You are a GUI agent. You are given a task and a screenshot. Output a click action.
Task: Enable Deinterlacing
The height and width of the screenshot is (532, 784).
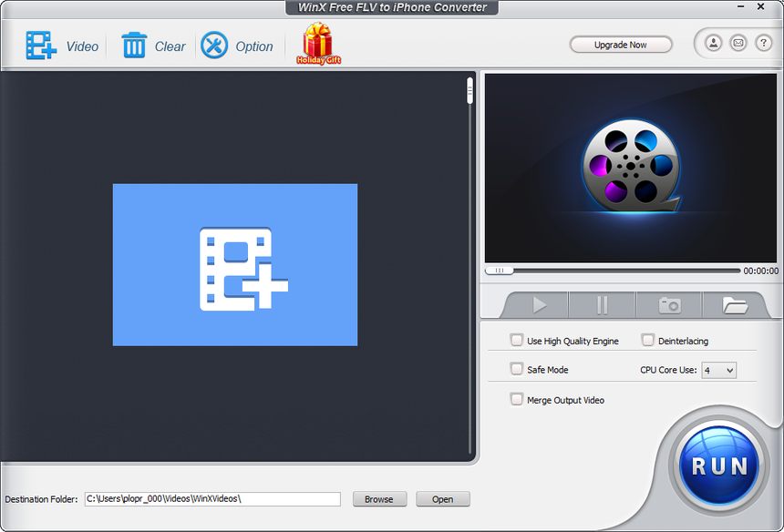point(648,339)
